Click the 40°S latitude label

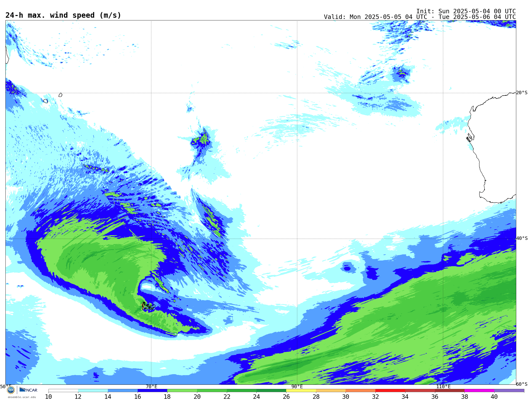pos(522,238)
